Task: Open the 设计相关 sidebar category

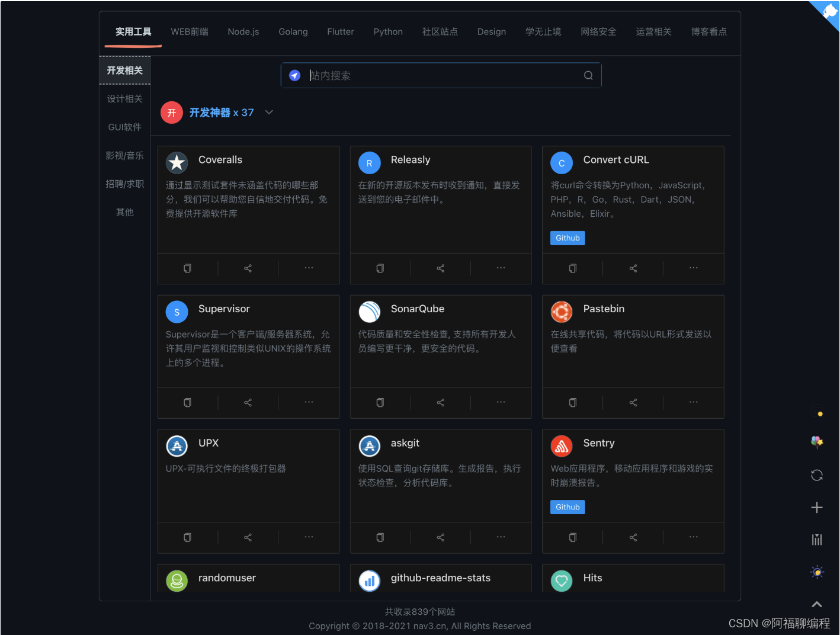Action: click(x=124, y=98)
